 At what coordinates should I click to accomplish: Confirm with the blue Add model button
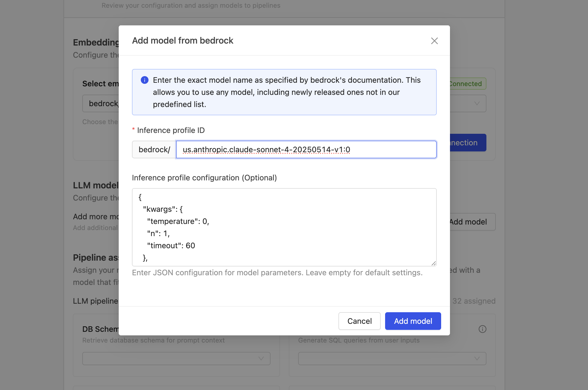[x=413, y=321]
